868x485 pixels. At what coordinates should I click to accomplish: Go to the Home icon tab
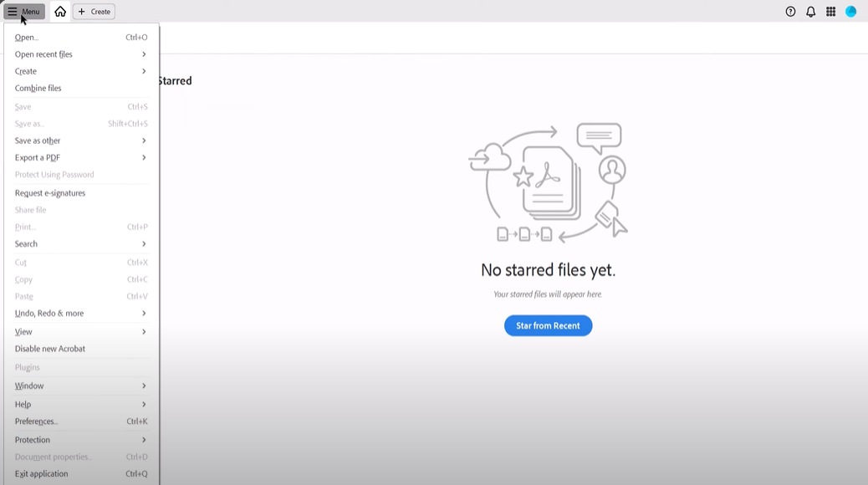point(60,11)
